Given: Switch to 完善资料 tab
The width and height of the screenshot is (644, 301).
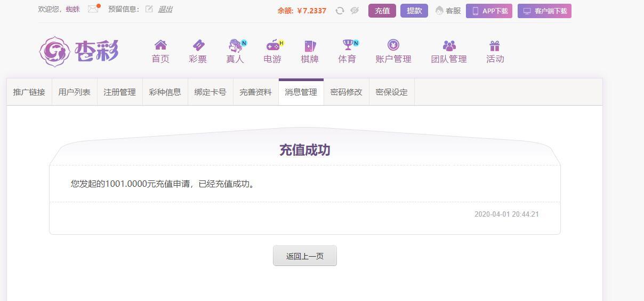Looking at the screenshot, I should [256, 92].
